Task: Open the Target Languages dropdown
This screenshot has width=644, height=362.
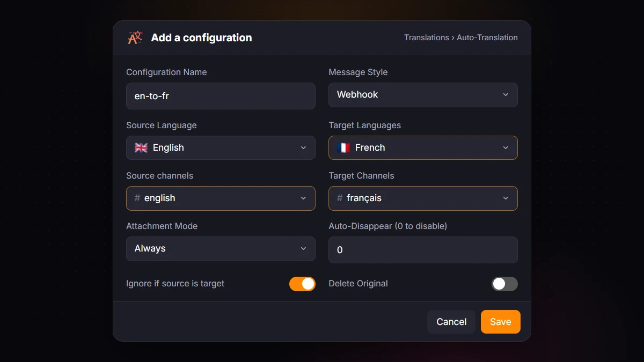Action: coord(423,147)
